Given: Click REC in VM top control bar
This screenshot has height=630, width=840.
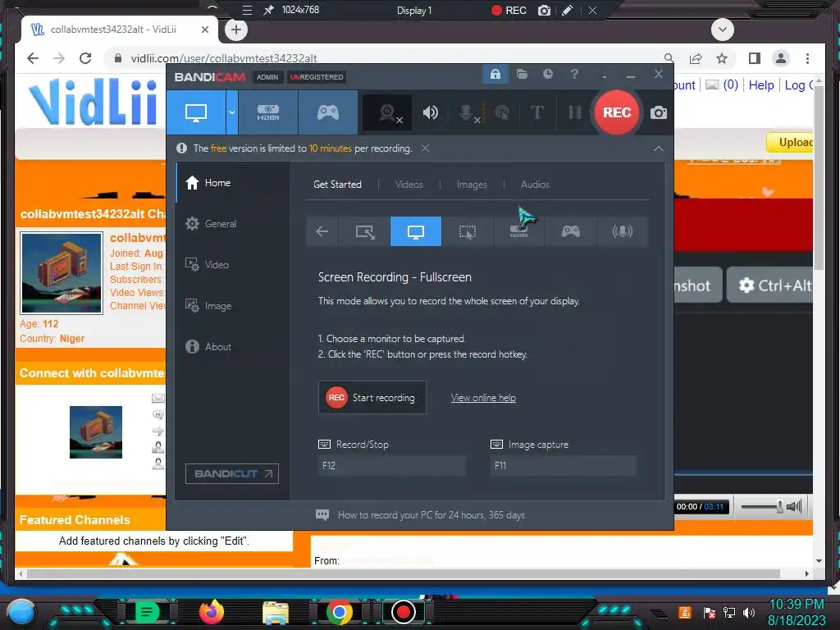Looking at the screenshot, I should 509,10.
